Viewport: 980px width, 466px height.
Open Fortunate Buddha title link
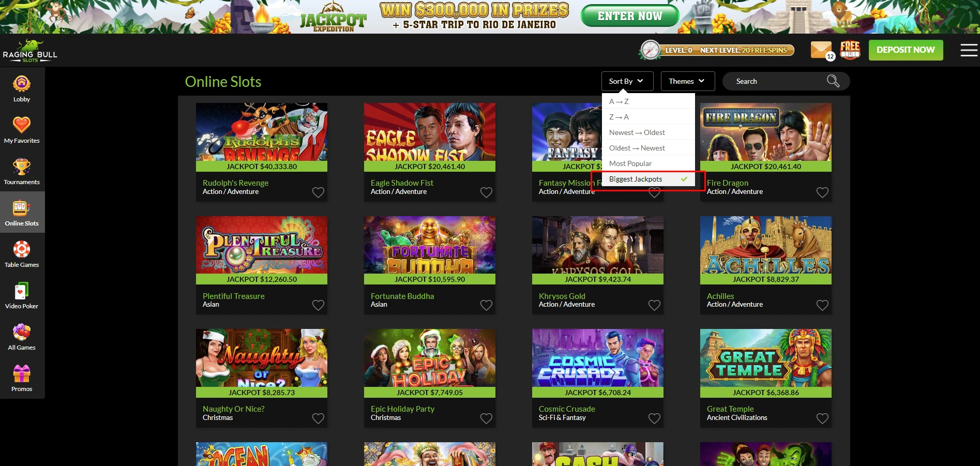pyautogui.click(x=402, y=296)
